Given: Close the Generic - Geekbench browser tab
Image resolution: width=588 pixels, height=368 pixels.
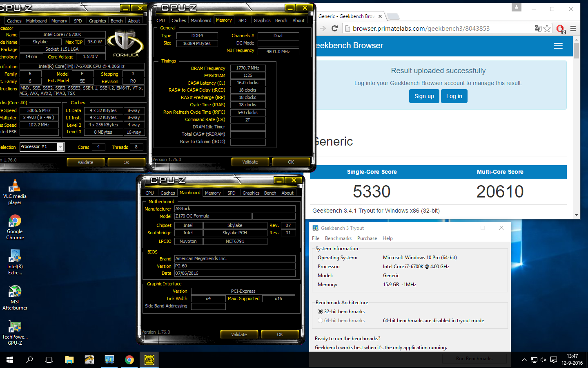Looking at the screenshot, I should pyautogui.click(x=380, y=16).
